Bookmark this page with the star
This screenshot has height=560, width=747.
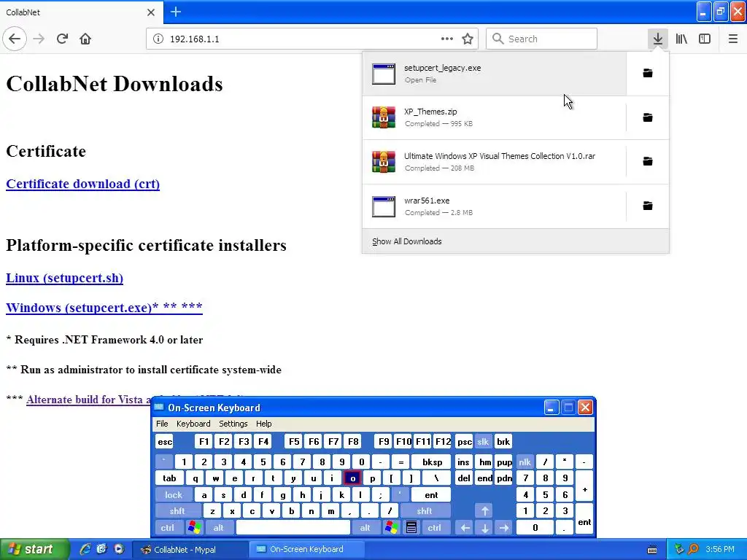pyautogui.click(x=468, y=39)
